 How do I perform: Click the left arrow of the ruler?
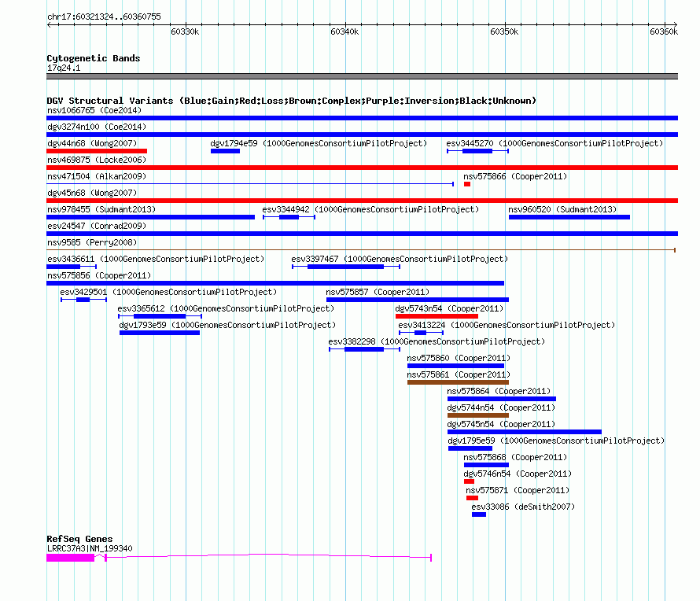[49, 24]
